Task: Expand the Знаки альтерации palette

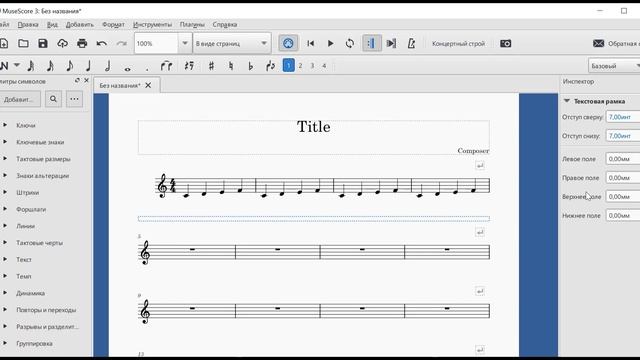Action: (x=5, y=176)
